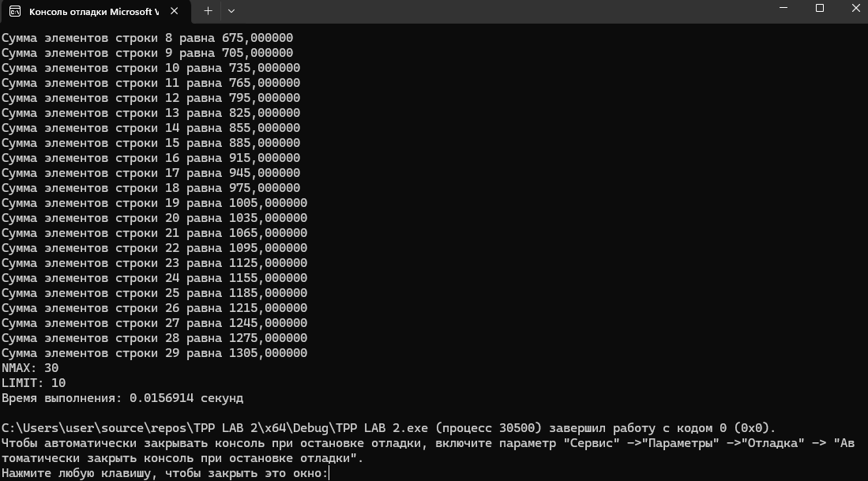The image size is (868, 481).
Task: Click the line 'строки 24 равна 1155,000000'
Action: (155, 278)
